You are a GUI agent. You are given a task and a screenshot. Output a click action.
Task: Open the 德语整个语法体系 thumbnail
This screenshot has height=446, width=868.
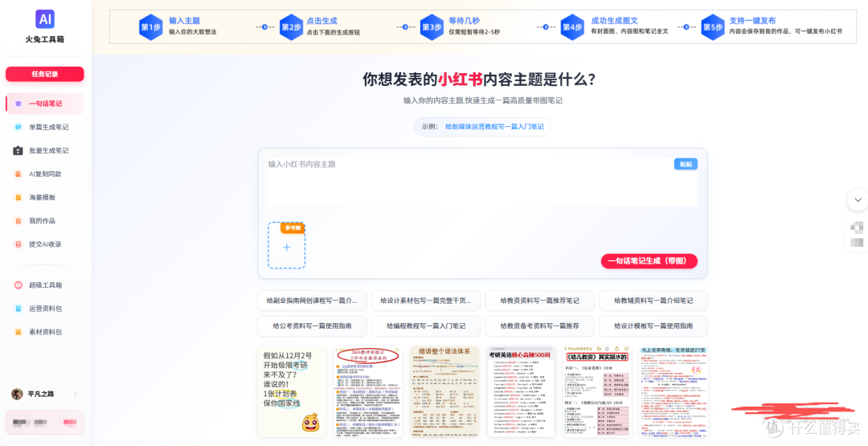[x=444, y=392]
